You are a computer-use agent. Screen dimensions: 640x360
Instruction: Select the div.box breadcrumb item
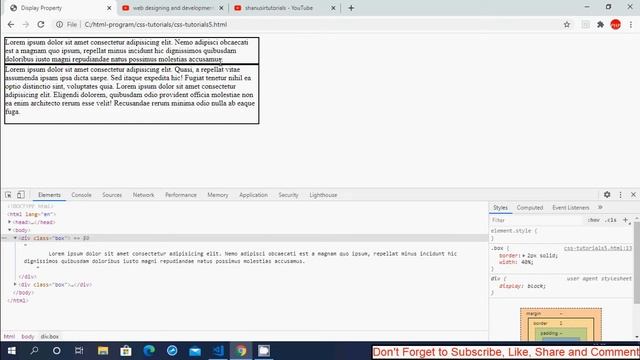(x=49, y=336)
